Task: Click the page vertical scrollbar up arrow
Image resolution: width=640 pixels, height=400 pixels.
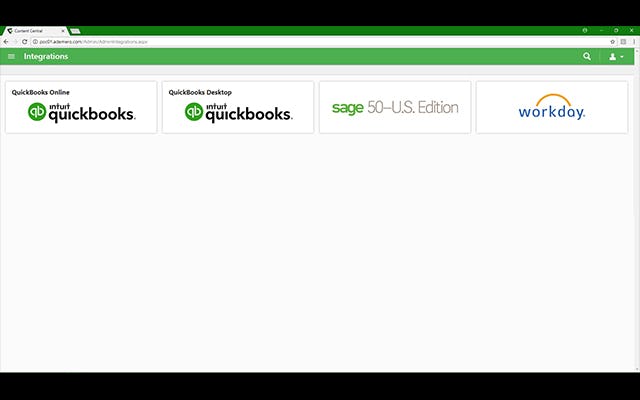Action: point(637,50)
